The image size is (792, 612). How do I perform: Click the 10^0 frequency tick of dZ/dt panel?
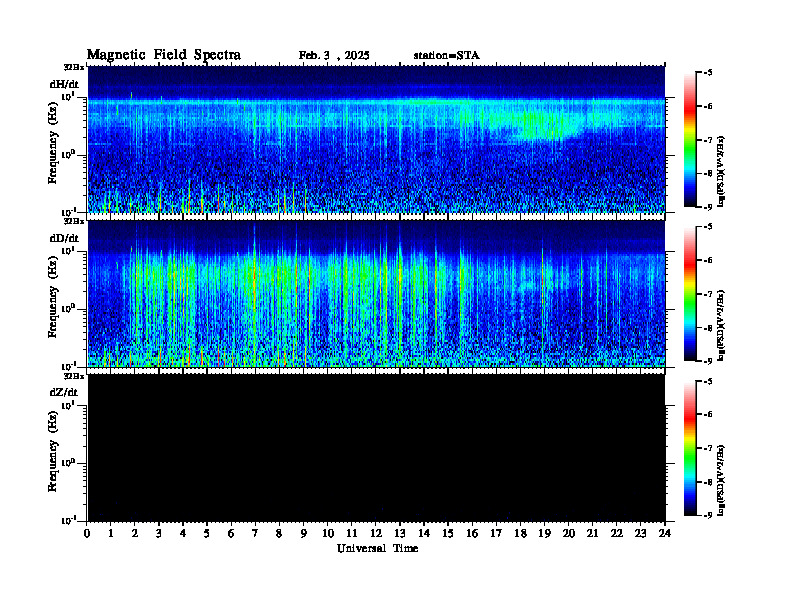pos(68,463)
